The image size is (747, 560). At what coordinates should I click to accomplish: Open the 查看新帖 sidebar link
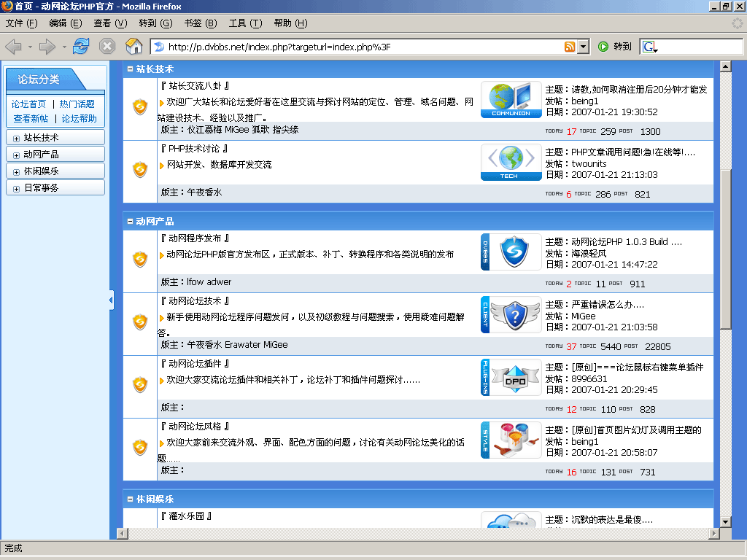pyautogui.click(x=31, y=119)
